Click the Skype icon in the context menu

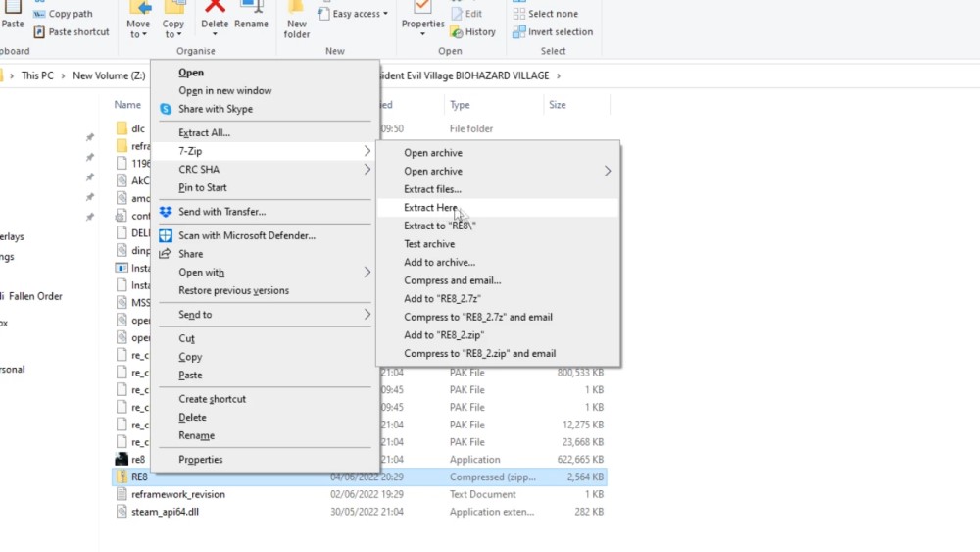point(166,109)
